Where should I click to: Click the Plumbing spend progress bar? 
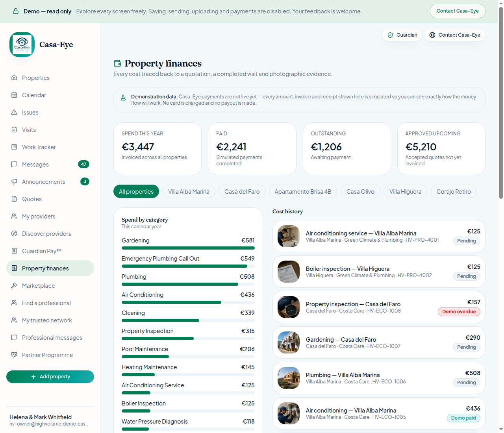(188, 284)
